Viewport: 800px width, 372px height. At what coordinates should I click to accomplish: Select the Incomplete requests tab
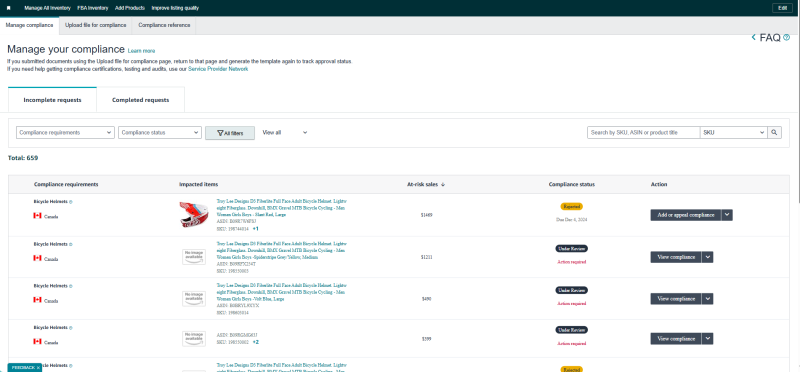[52, 100]
